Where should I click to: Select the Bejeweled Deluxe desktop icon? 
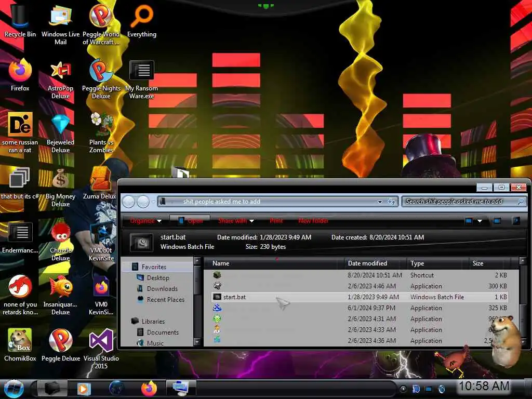point(60,132)
